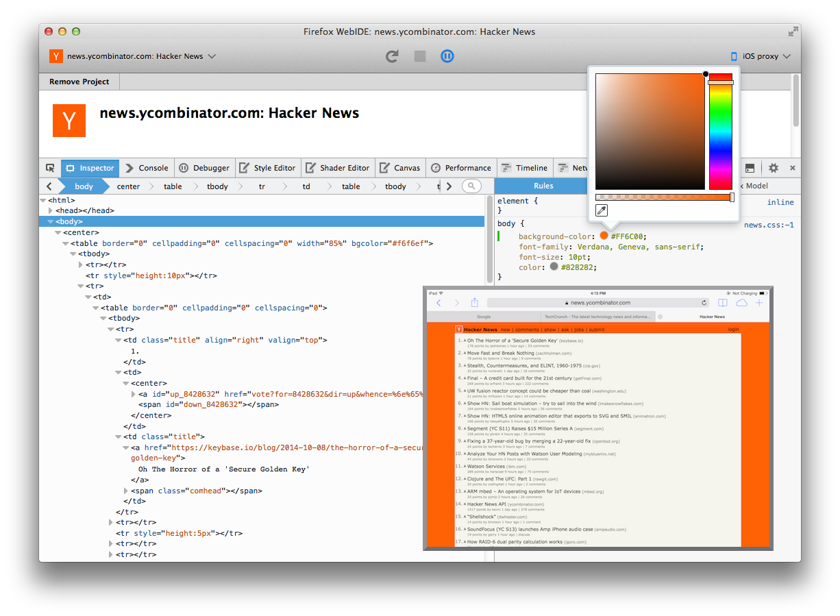Image resolution: width=840 pixels, height=616 pixels.
Task: Click the td breadcrumb
Action: [x=306, y=186]
